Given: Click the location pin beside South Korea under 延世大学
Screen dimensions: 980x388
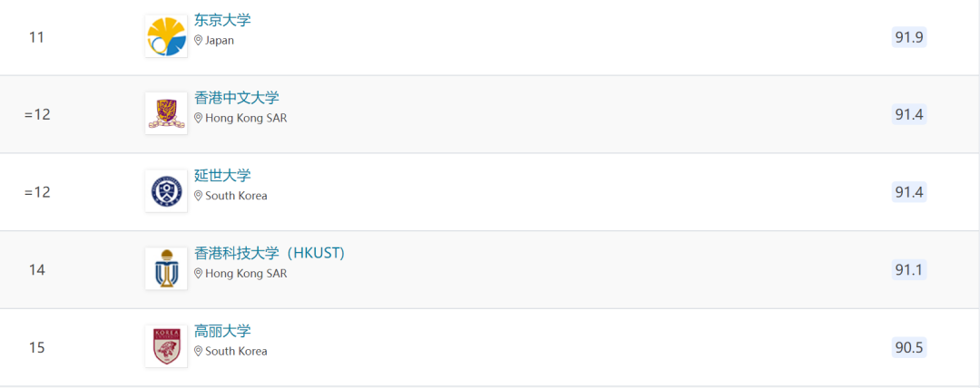Looking at the screenshot, I should [198, 196].
